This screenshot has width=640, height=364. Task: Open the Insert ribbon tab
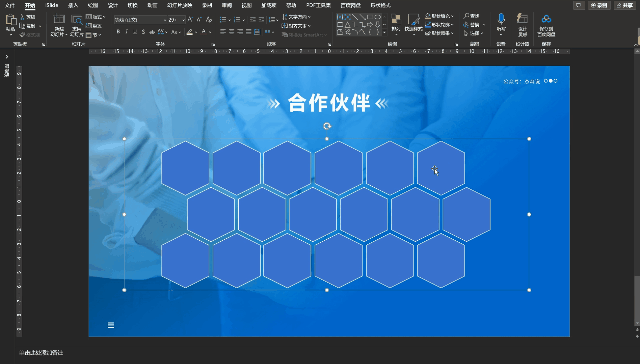pos(73,5)
